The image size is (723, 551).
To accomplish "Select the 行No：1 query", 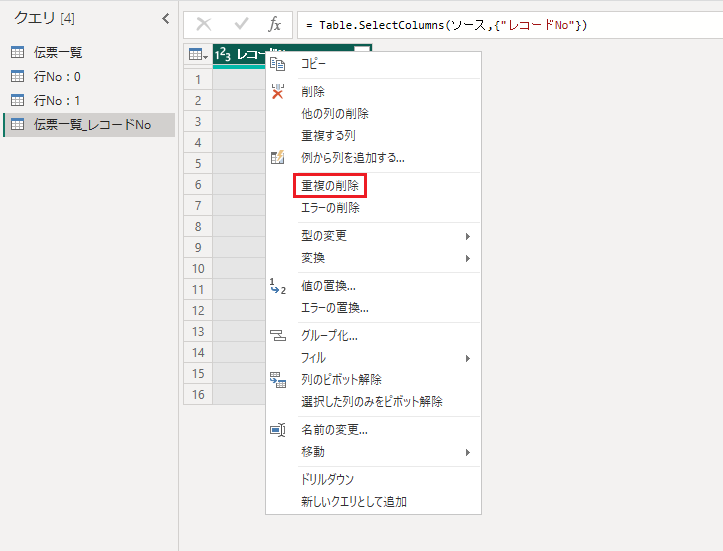I will coord(57,100).
